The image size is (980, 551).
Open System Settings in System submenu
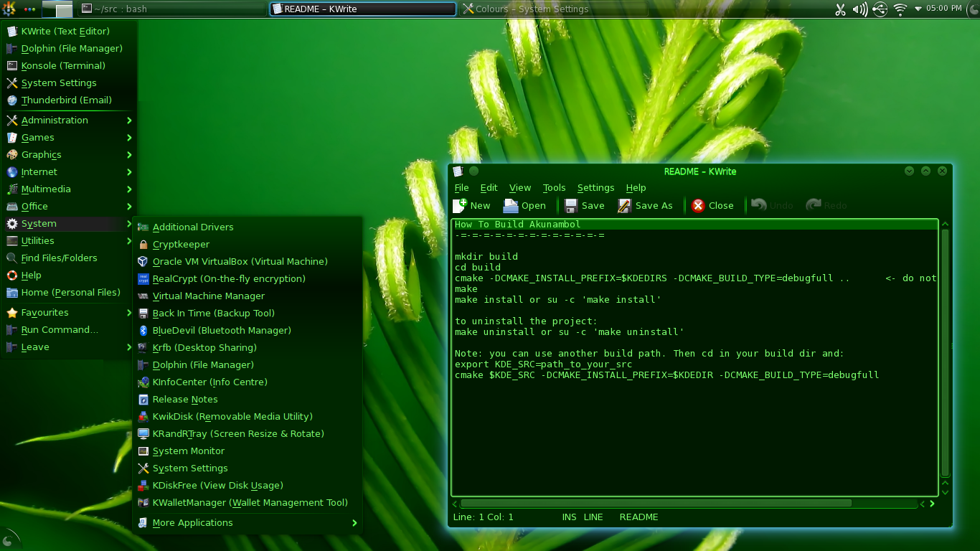click(x=248, y=468)
